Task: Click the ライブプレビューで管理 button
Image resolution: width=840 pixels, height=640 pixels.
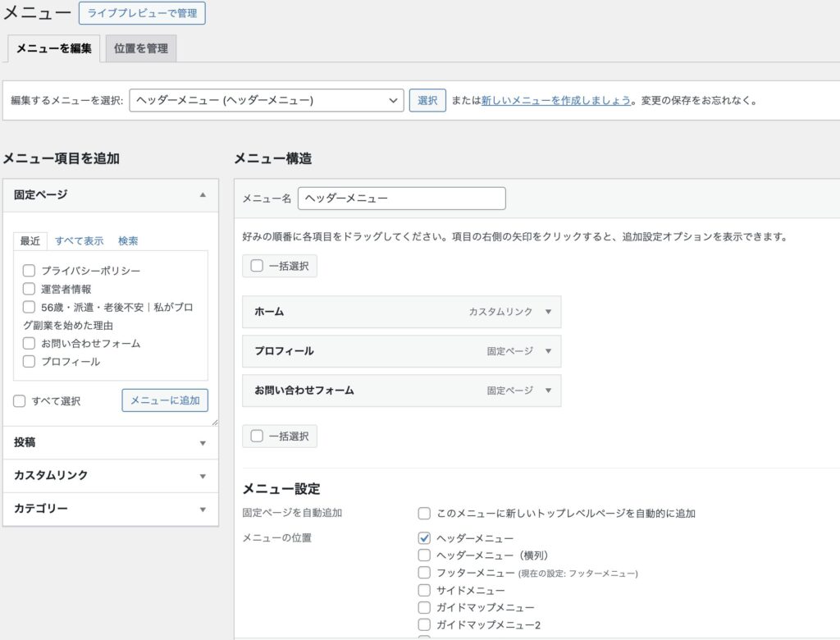Action: click(x=141, y=12)
